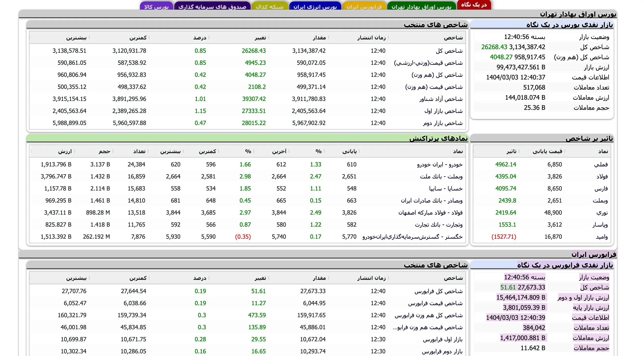Sort impact table by 'قیمت پایانی' column
The height and width of the screenshot is (356, 644).
(547, 151)
